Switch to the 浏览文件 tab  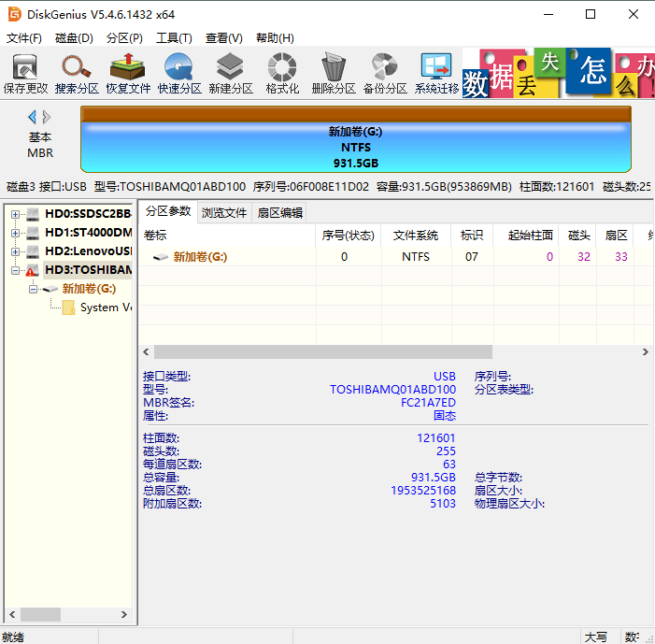(224, 213)
